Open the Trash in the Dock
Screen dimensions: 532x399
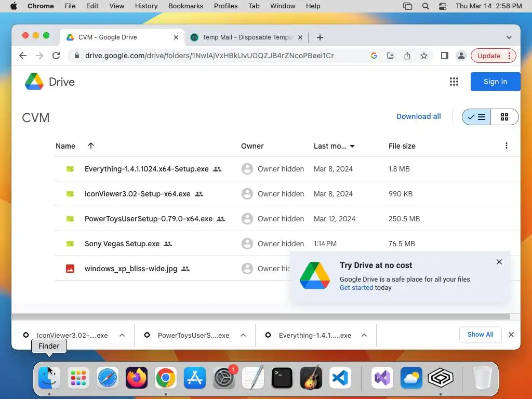click(482, 377)
